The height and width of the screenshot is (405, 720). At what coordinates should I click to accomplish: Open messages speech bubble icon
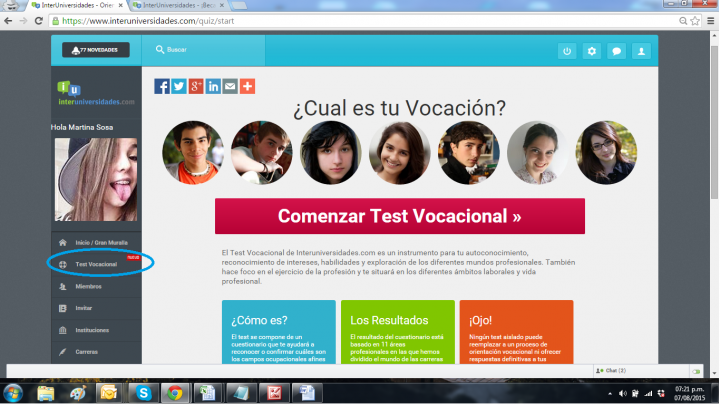coord(617,51)
